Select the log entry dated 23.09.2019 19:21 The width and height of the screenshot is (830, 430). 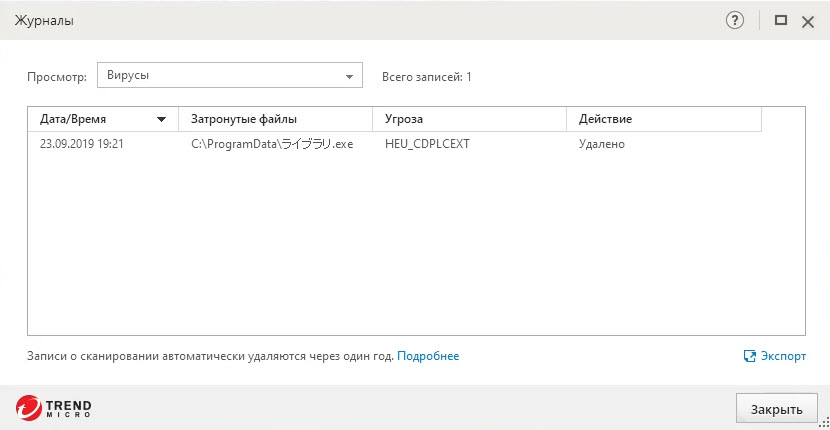[x=82, y=144]
